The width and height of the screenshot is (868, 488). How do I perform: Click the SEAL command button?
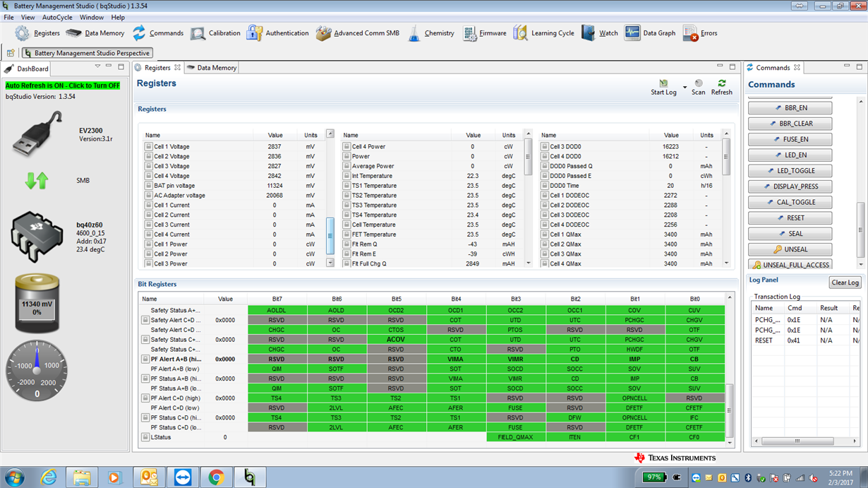[790, 234]
